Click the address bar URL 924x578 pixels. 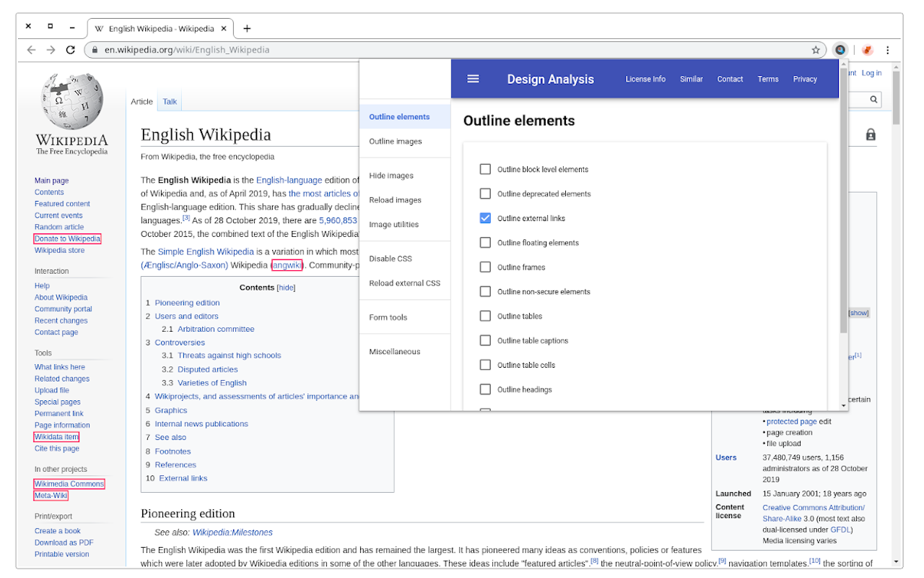tap(187, 50)
